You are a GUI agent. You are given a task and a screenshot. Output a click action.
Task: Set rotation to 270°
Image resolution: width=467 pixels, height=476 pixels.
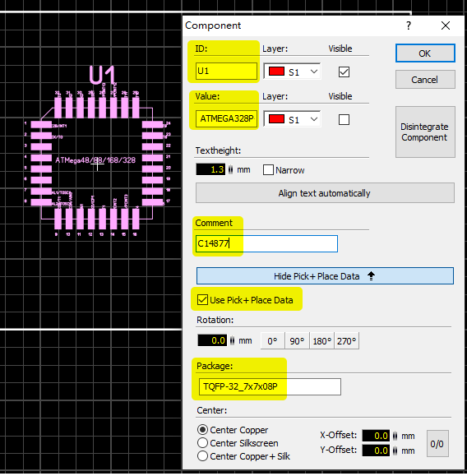[x=346, y=341]
